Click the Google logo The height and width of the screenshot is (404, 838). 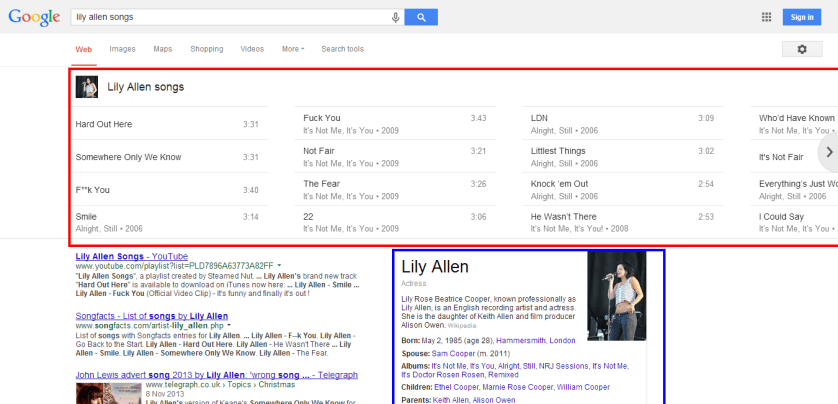click(34, 17)
